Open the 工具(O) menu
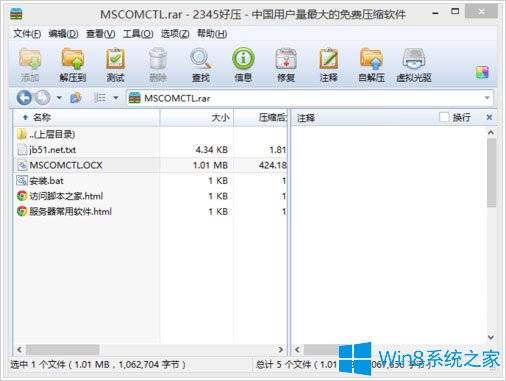 pos(138,34)
